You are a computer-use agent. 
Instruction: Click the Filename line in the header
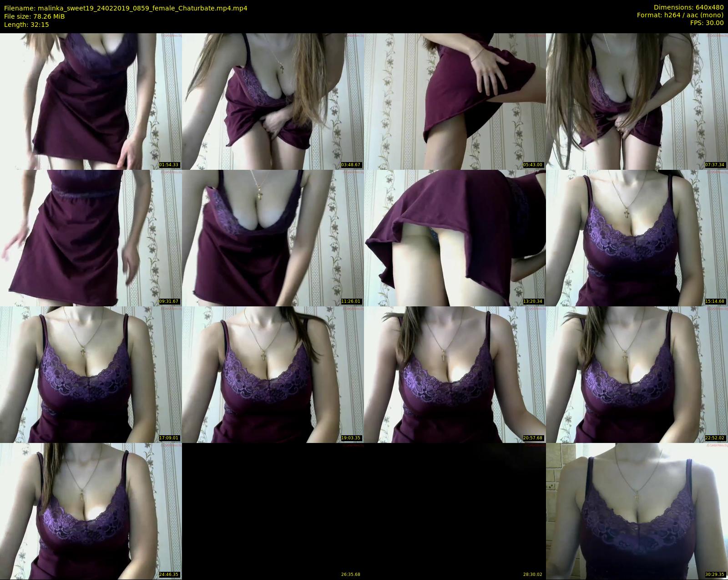point(126,8)
